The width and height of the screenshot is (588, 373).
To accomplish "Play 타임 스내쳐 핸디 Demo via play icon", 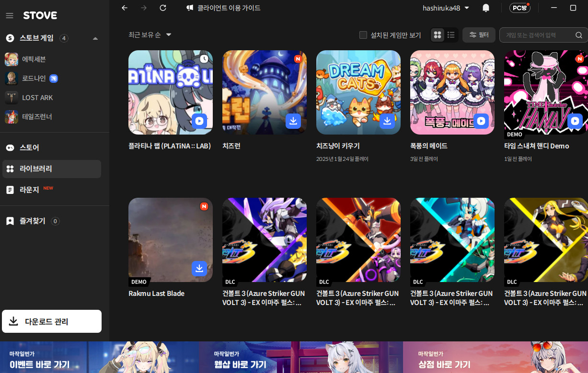I will tap(575, 121).
